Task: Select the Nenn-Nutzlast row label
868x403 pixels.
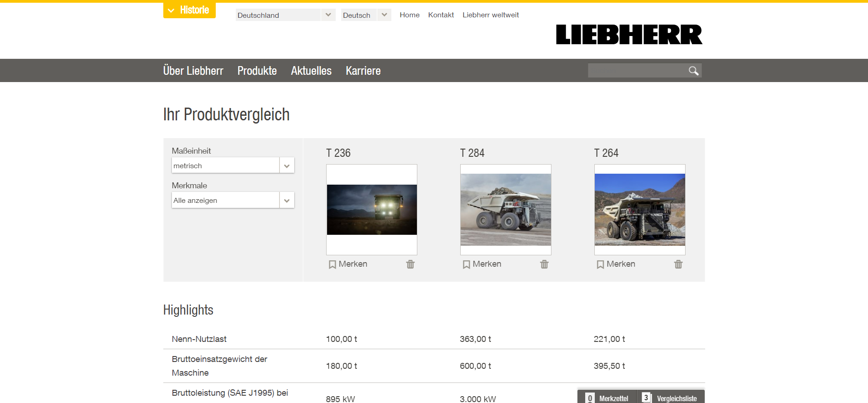Action: point(199,339)
